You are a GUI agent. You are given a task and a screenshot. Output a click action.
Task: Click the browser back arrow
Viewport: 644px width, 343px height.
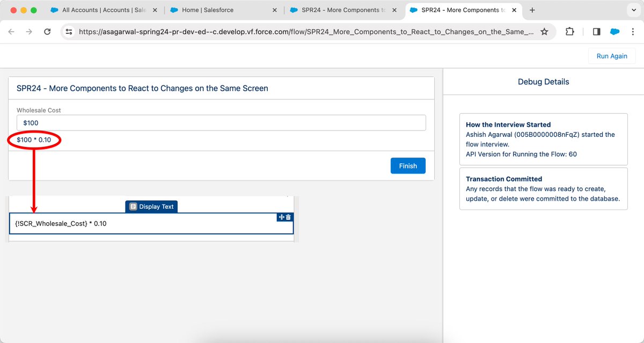(x=11, y=32)
